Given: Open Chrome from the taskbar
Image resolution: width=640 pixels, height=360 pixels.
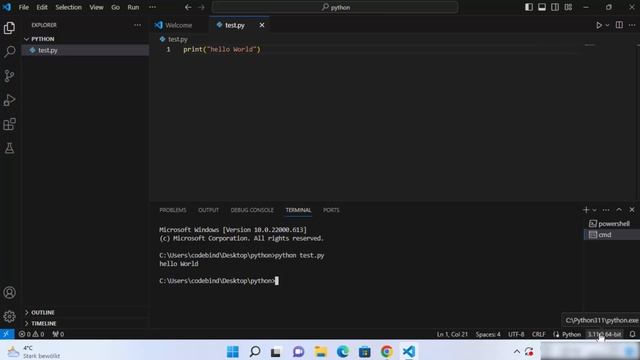Looking at the screenshot, I should click(x=386, y=351).
